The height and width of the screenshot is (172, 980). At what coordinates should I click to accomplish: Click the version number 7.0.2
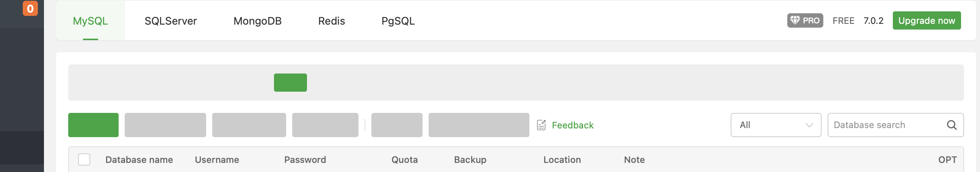[873, 21]
